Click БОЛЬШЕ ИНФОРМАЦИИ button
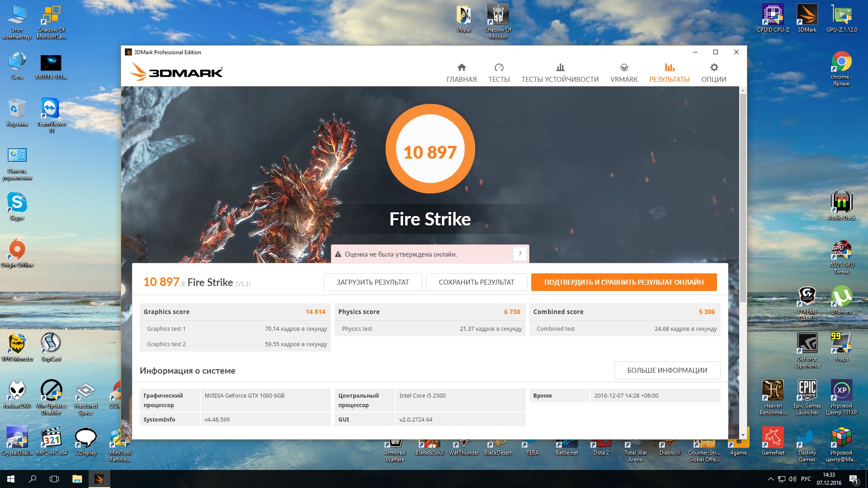This screenshot has width=868, height=488. pos(667,371)
